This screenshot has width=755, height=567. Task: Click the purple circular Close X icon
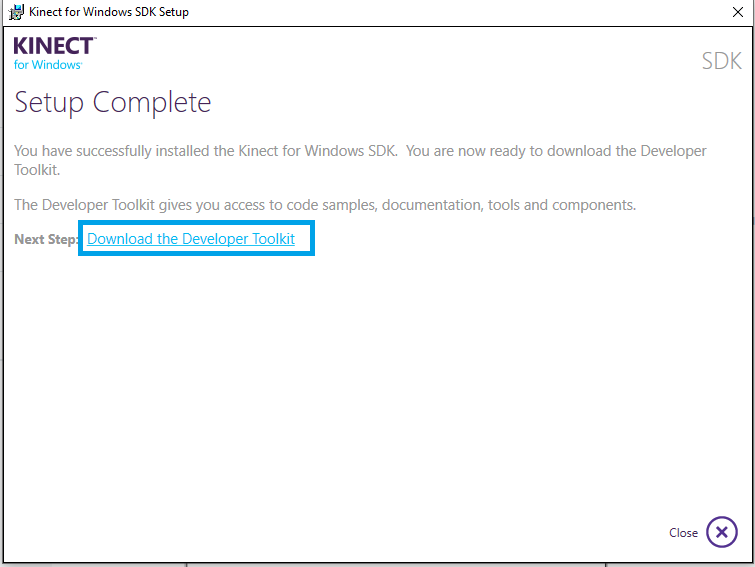point(721,532)
